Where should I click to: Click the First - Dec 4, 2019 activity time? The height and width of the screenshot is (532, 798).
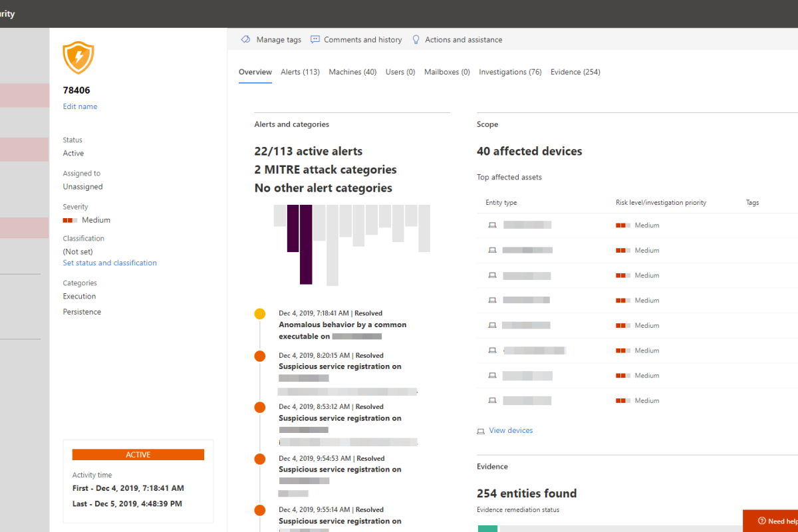pyautogui.click(x=128, y=488)
